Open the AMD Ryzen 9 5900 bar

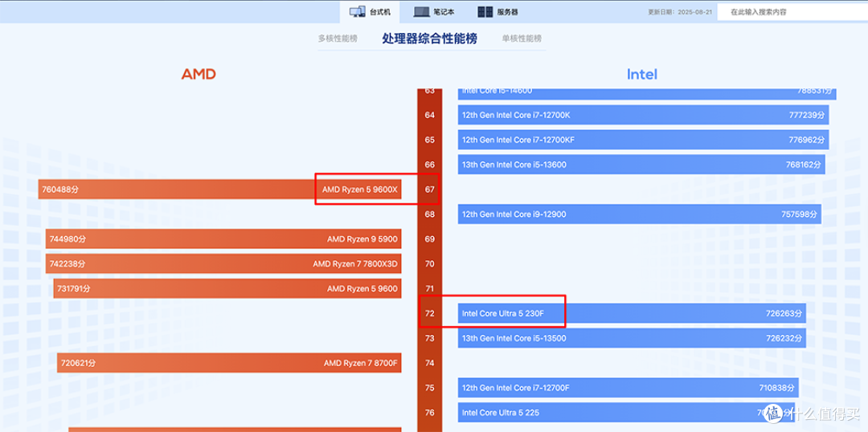(x=223, y=239)
